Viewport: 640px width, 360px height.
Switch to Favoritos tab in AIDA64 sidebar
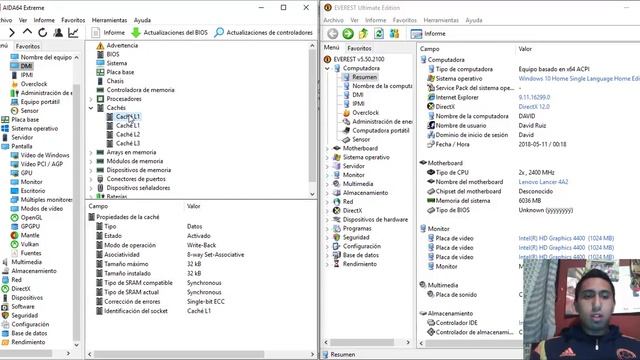click(28, 47)
